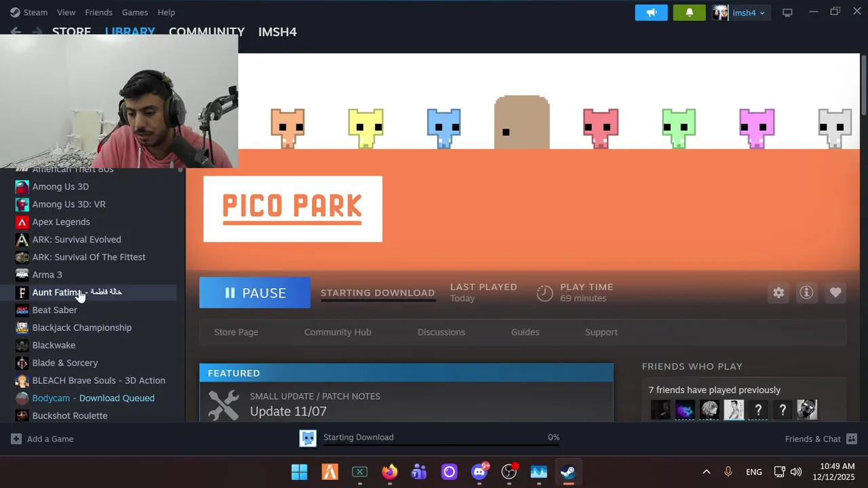Go to the IMSH4 profile tab
The image size is (868, 488).
tap(277, 32)
